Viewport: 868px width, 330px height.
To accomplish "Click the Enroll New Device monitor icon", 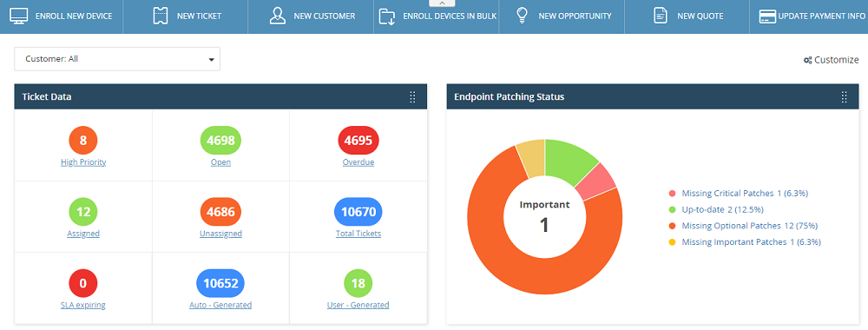I will [x=18, y=16].
